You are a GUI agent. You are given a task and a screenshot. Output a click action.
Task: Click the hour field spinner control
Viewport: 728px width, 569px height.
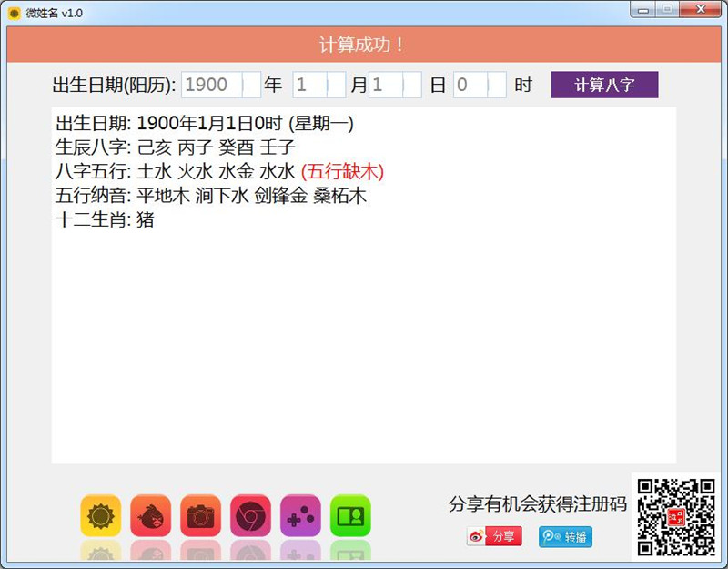pos(497,85)
